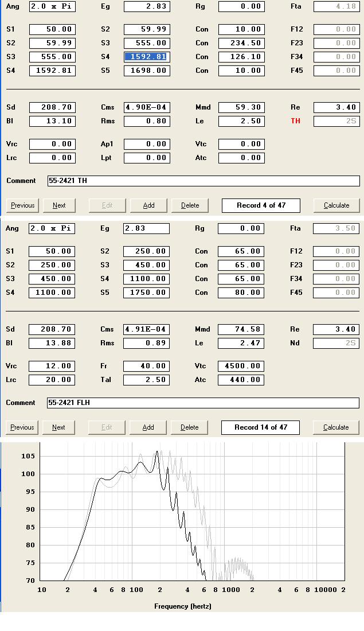
Task: Click 'Record 14 of 47' indicator
Action: 261,427
